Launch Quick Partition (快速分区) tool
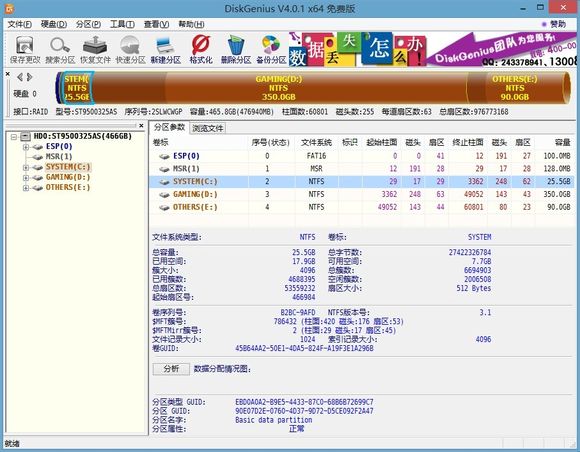 point(130,50)
